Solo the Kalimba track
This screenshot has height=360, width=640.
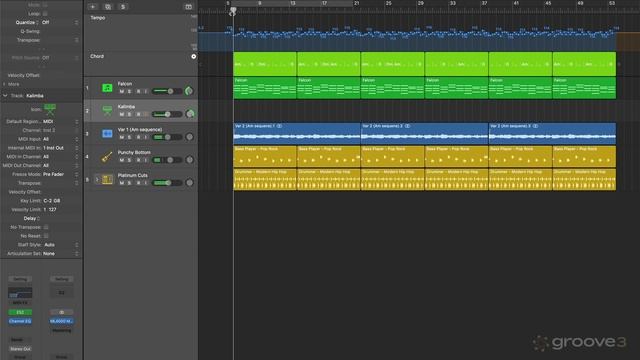point(129,114)
